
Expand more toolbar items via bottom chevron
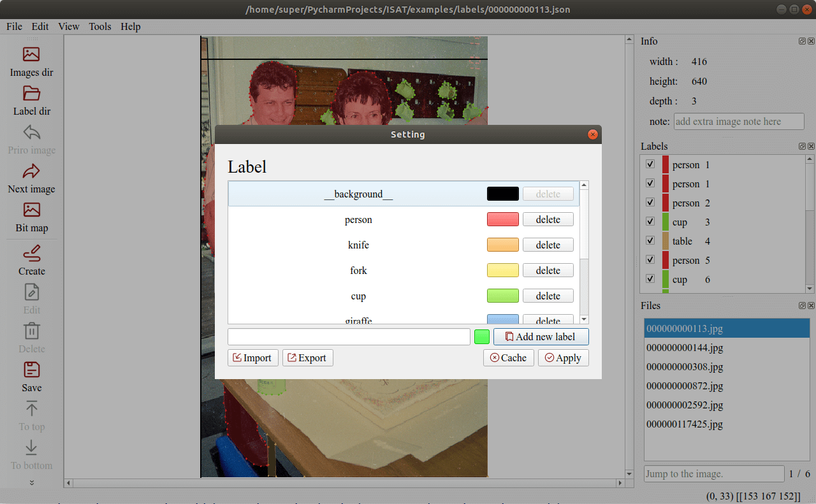click(31, 482)
